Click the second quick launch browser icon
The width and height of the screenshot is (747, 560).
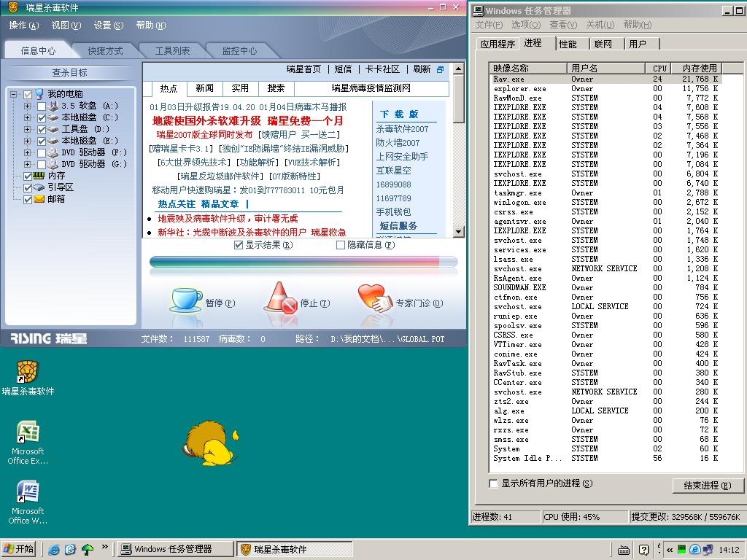(x=70, y=550)
